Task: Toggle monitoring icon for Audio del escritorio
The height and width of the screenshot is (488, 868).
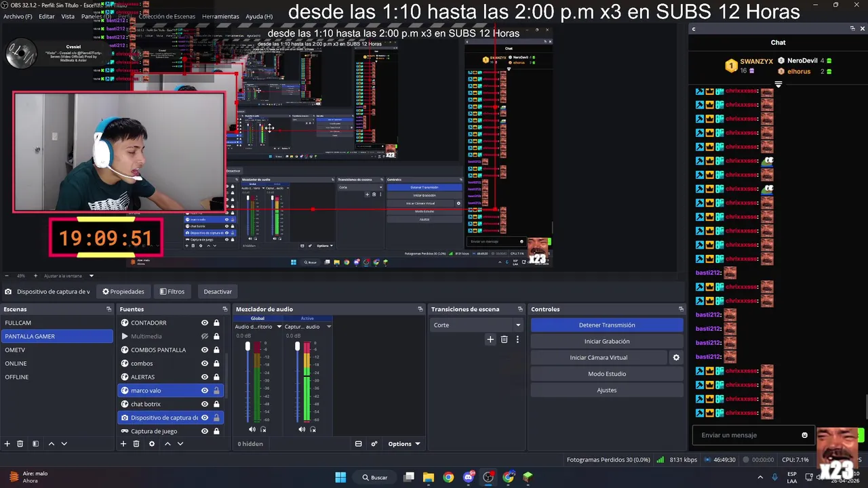Action: [x=263, y=429]
